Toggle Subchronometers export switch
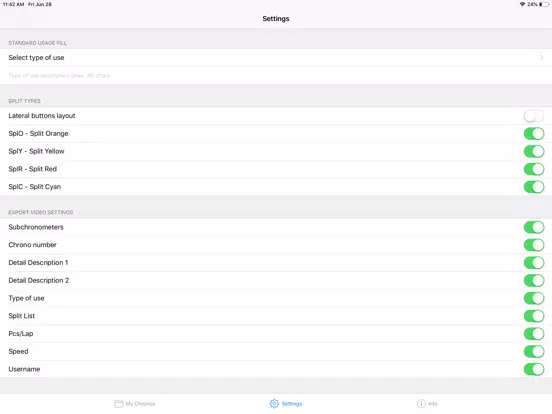Viewport: 552px width, 414px height. (534, 227)
